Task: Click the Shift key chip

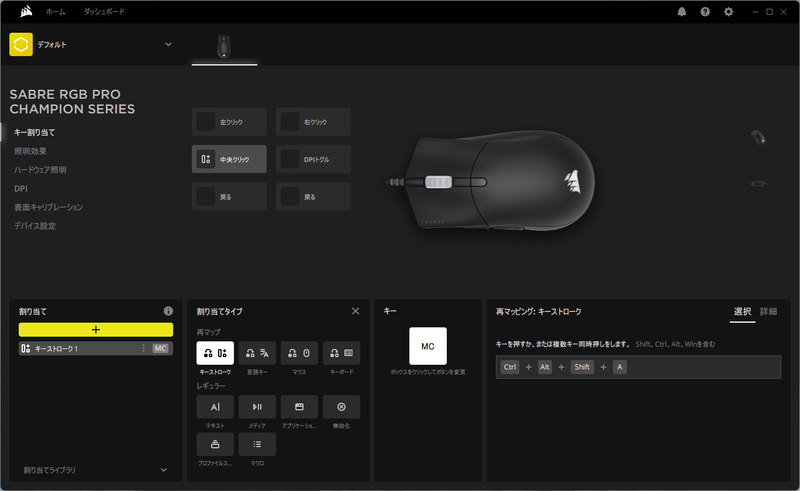Action: click(582, 367)
